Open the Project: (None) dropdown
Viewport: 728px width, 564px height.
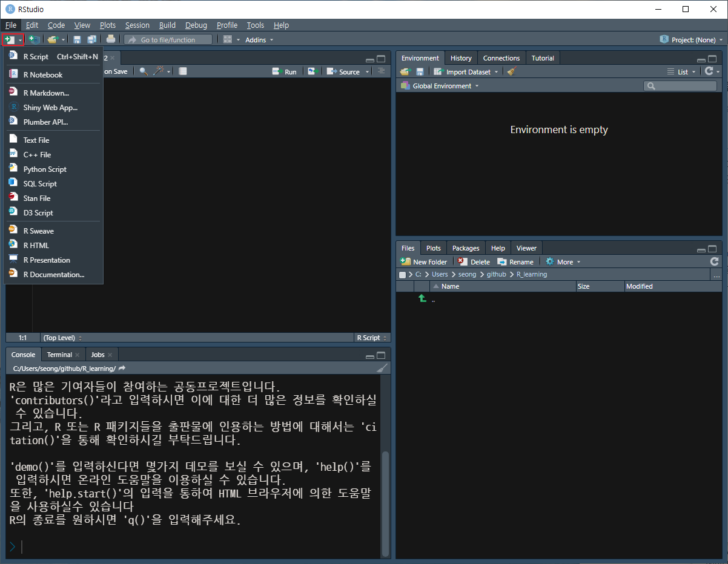click(x=691, y=39)
